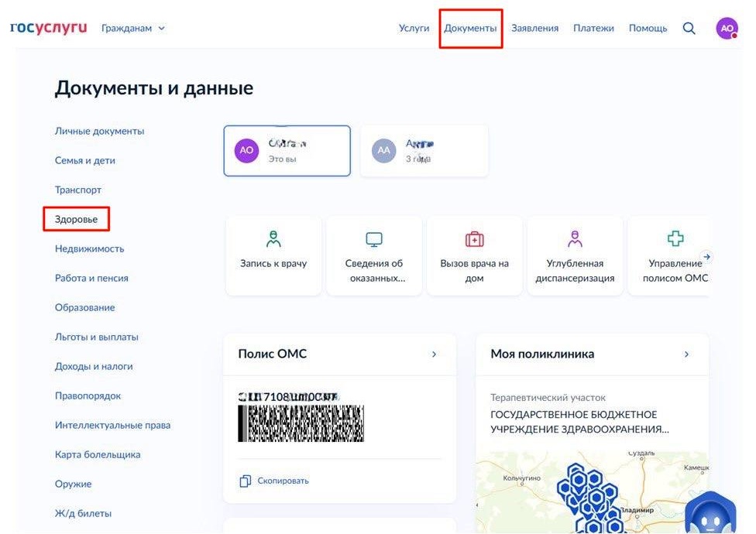Click the Госуслуги logo
Image resolution: width=756 pixels, height=534 pixels.
[x=48, y=26]
